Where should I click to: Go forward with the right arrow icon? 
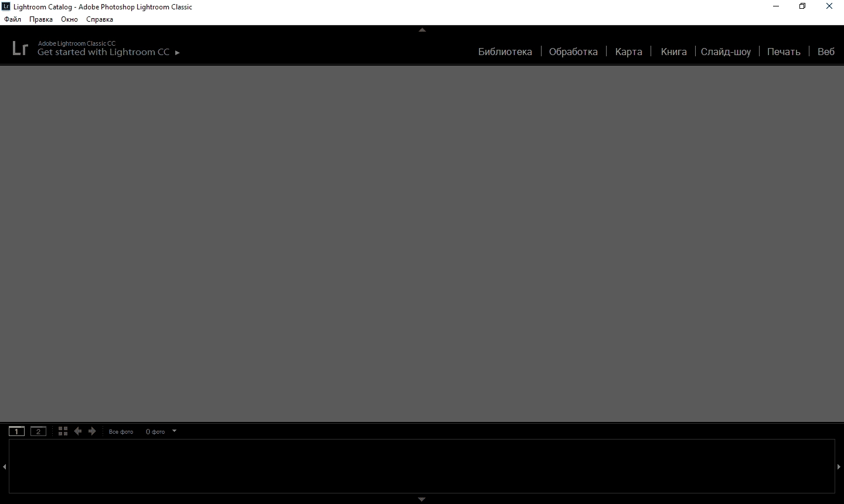[x=92, y=431]
